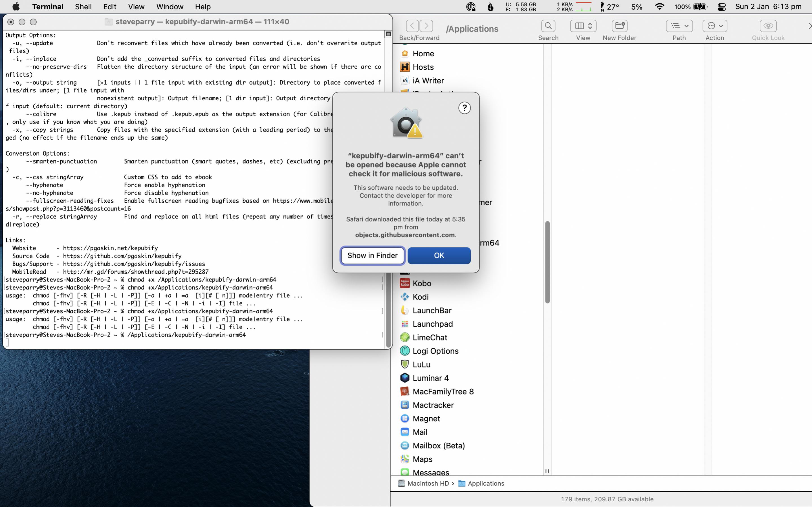Select the Mactracker app icon
Screen dimensions: 812x507
(405, 405)
